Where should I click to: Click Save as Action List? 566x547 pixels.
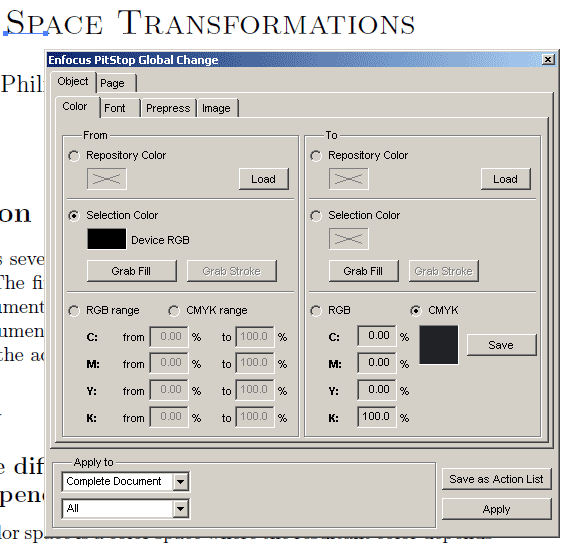496,479
